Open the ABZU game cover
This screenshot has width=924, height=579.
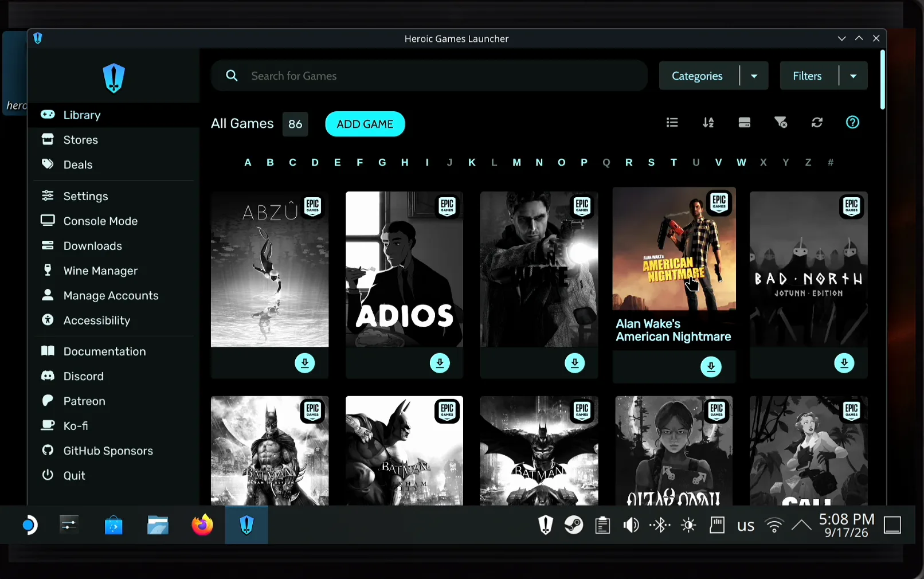(269, 269)
